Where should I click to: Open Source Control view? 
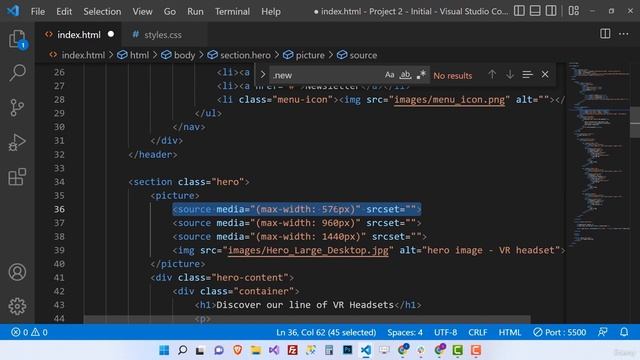tap(17, 108)
